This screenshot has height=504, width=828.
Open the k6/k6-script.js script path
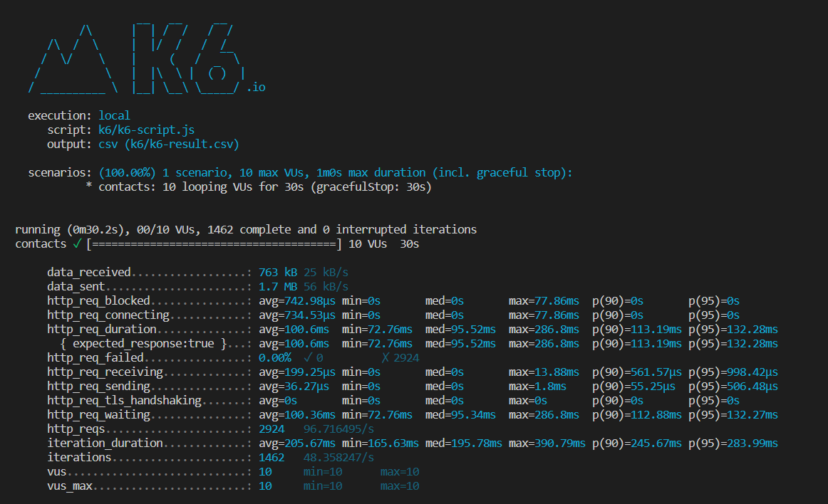pyautogui.click(x=146, y=130)
